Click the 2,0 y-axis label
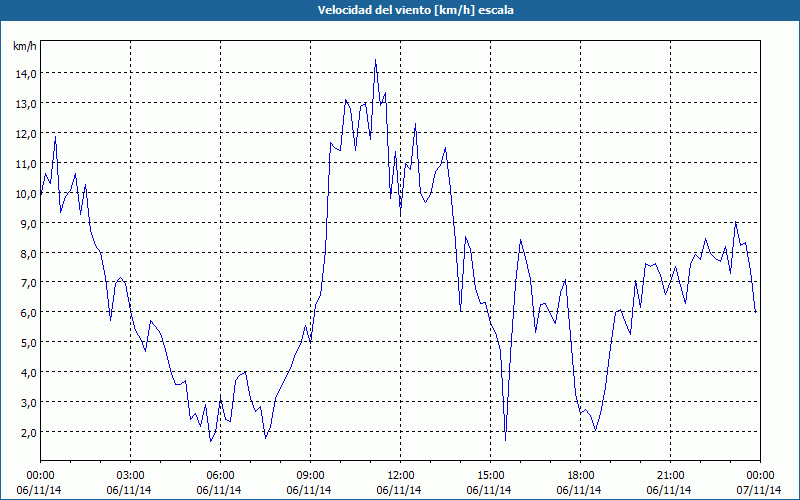Viewport: 800px width, 500px height. point(29,433)
